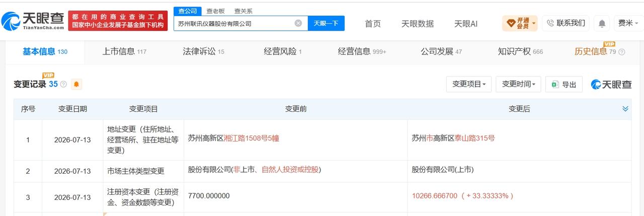Select the 法律诉讼 tab
Screen dimensions: 644x216
pos(203,51)
